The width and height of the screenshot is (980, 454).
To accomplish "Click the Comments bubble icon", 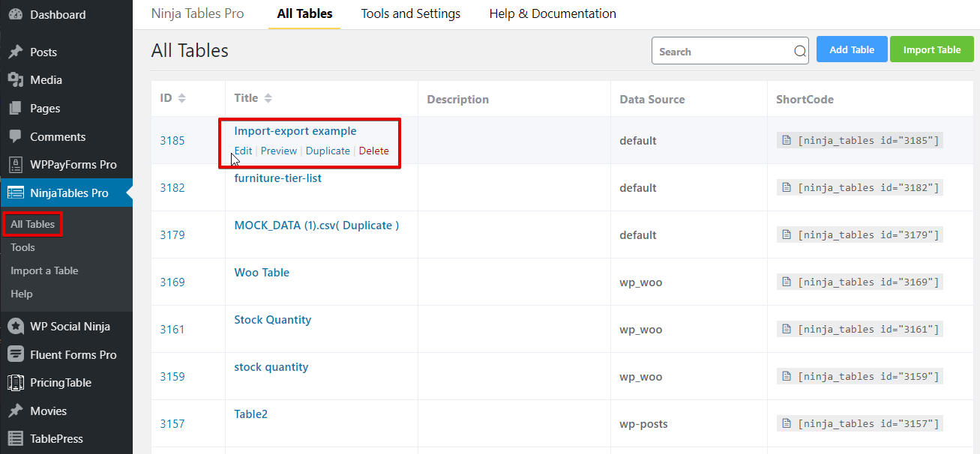I will click(15, 136).
